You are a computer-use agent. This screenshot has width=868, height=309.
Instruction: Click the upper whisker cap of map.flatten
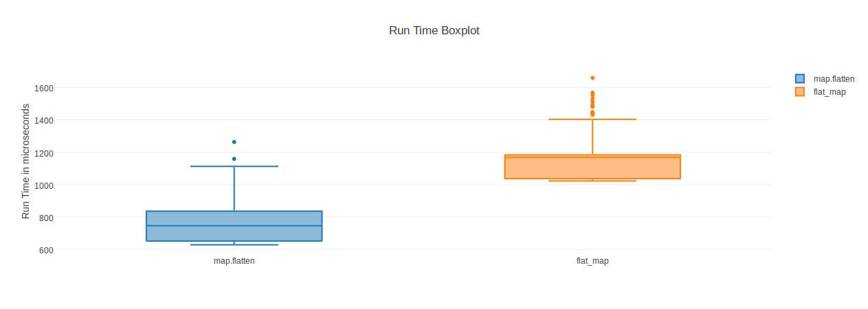point(234,166)
